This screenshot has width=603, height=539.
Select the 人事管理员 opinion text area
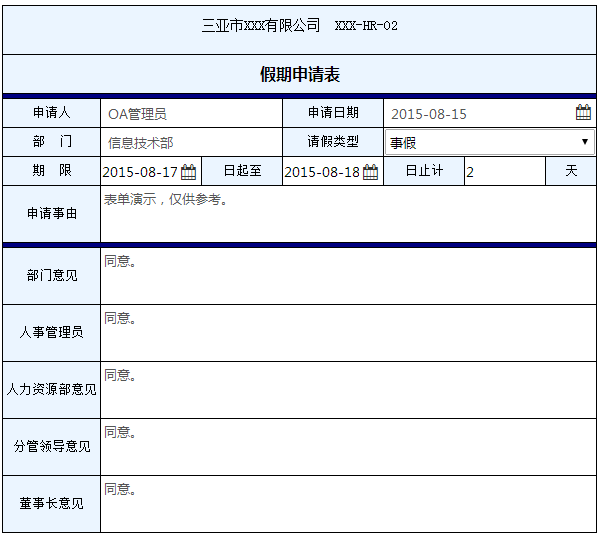346,332
